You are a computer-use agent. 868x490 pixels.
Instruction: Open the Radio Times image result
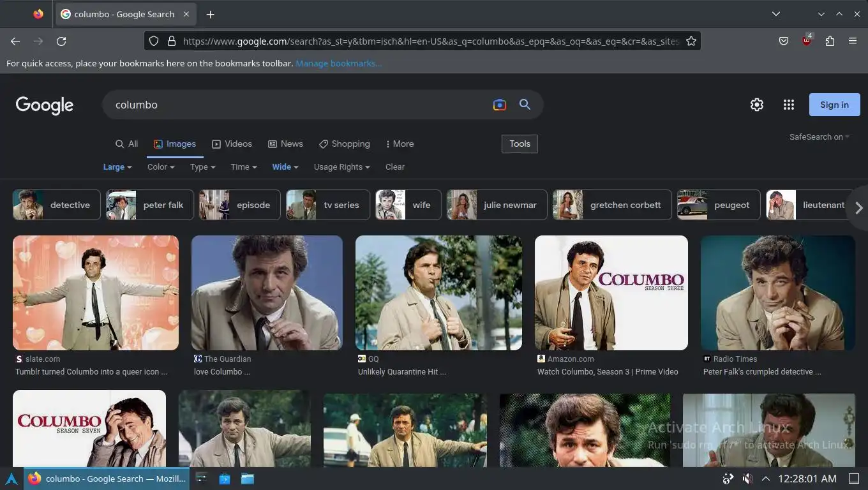(x=778, y=293)
